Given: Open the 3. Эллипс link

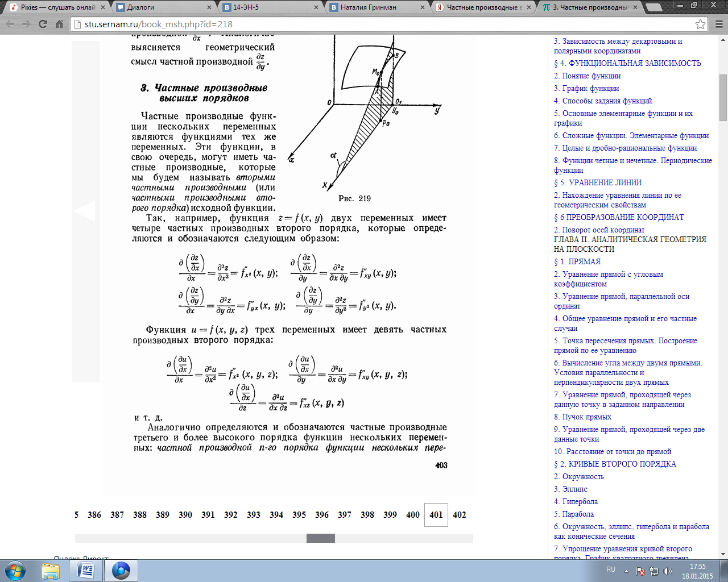Looking at the screenshot, I should 571,489.
